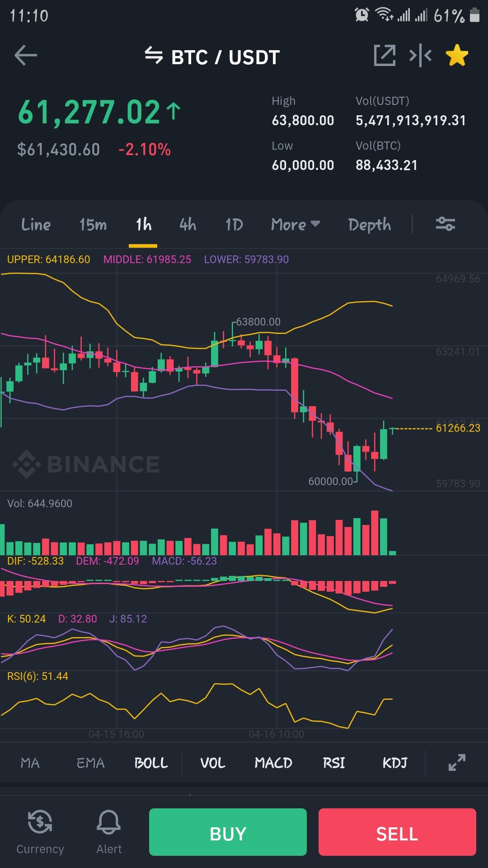Disable the MACD indicator
This screenshot has height=868, width=488.
click(273, 763)
